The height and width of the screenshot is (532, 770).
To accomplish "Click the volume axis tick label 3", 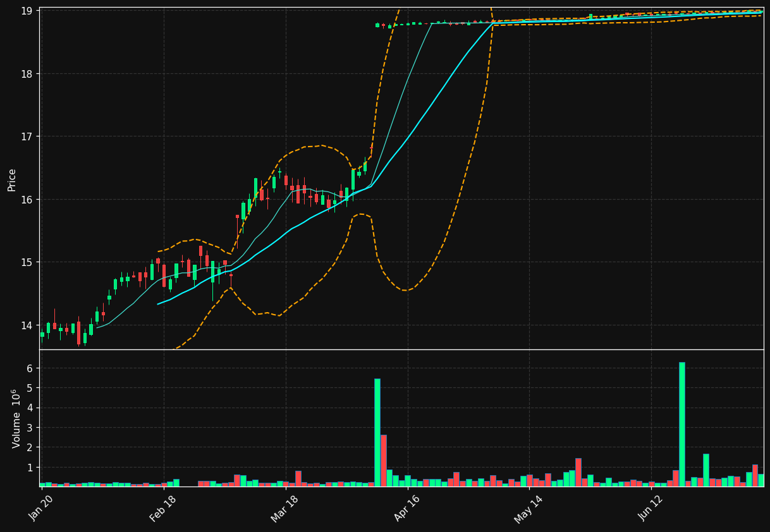I will (x=29, y=428).
